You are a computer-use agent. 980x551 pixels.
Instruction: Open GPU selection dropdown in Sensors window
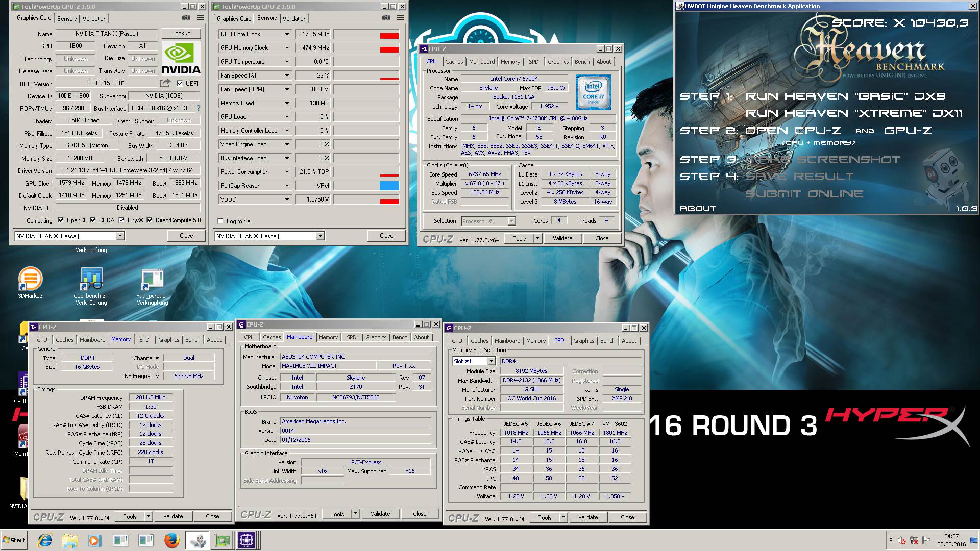(x=320, y=236)
